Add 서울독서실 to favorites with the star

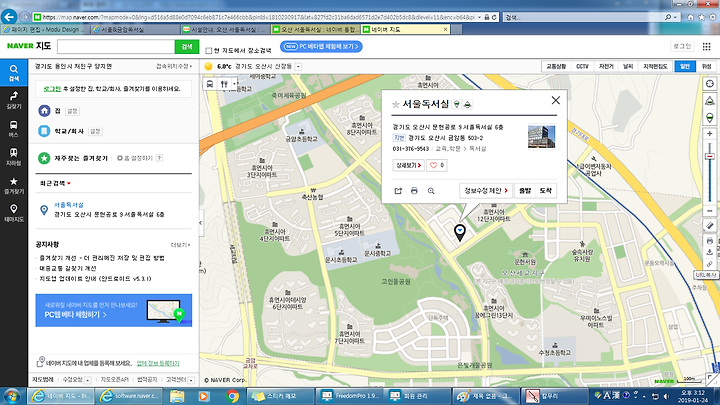(395, 104)
